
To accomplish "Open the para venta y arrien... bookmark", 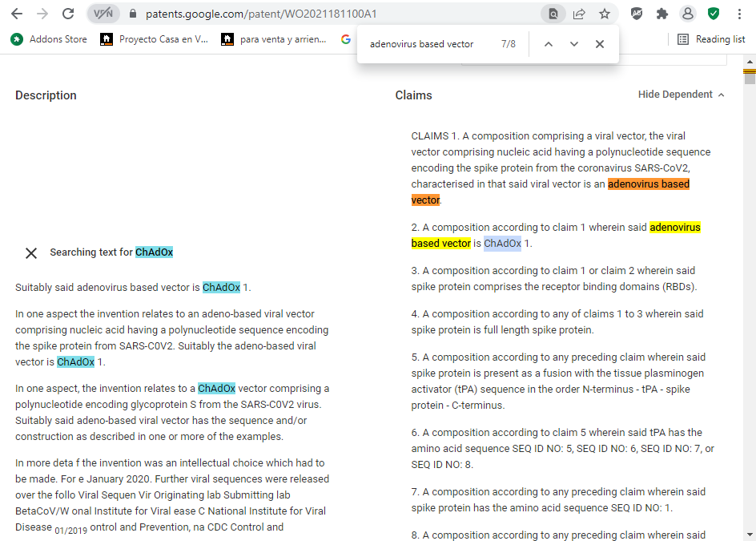I will (274, 39).
